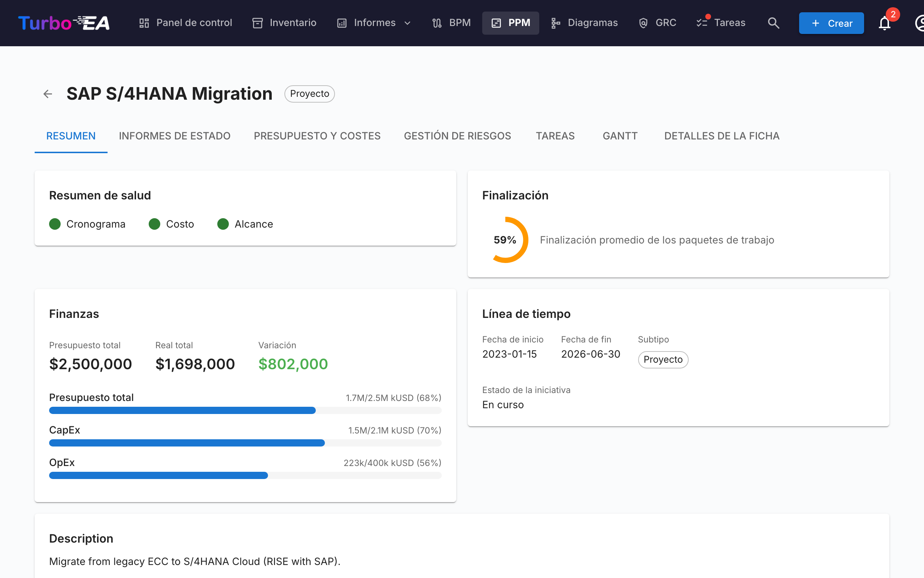Go to BPM in the navbar
The image size is (924, 578).
(451, 23)
